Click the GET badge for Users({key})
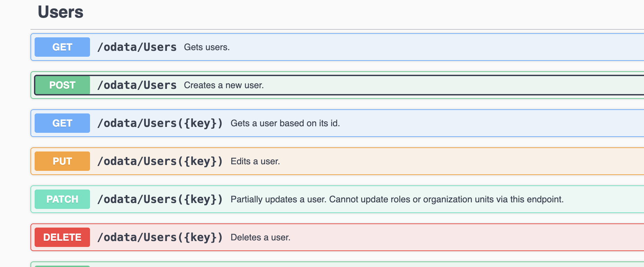 pos(62,123)
